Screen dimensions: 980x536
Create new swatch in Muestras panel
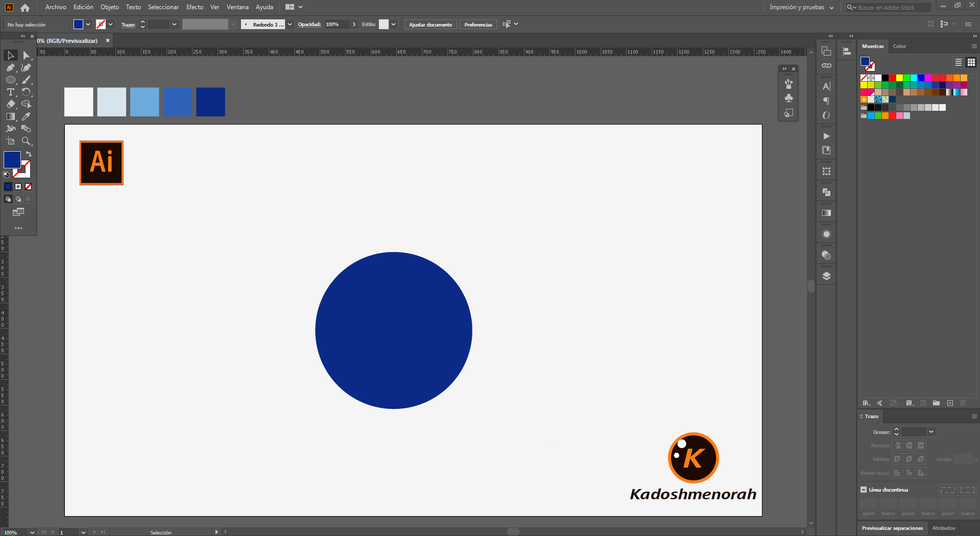pyautogui.click(x=950, y=403)
